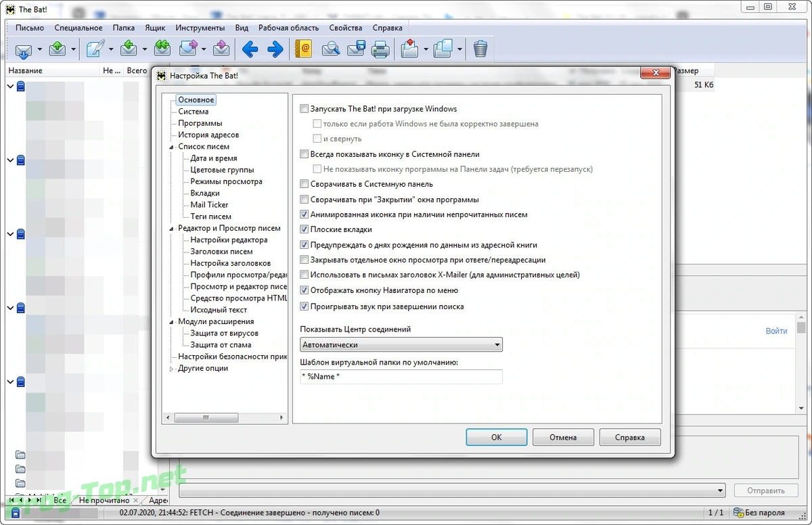Go to previous message with blue left arrow

point(250,49)
